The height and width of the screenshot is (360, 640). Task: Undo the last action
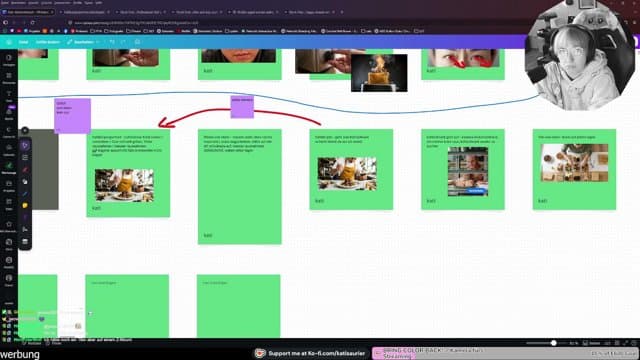pos(112,42)
